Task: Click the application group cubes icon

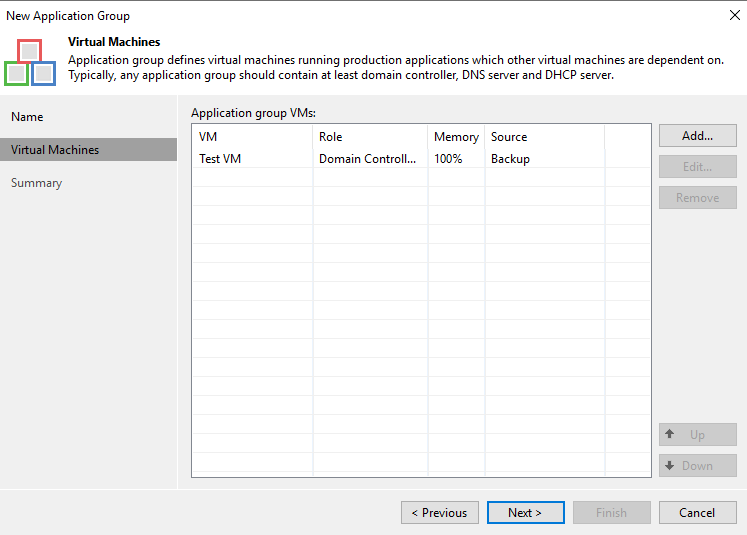Action: (x=30, y=62)
